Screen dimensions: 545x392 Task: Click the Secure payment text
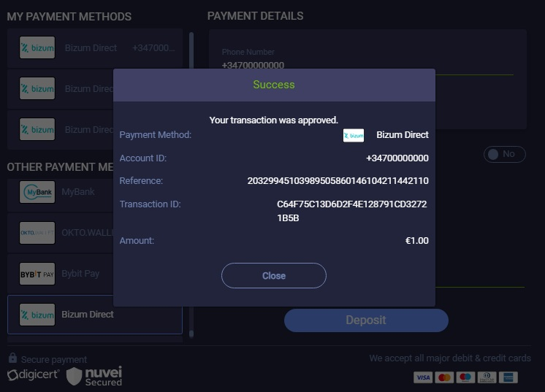(54, 360)
